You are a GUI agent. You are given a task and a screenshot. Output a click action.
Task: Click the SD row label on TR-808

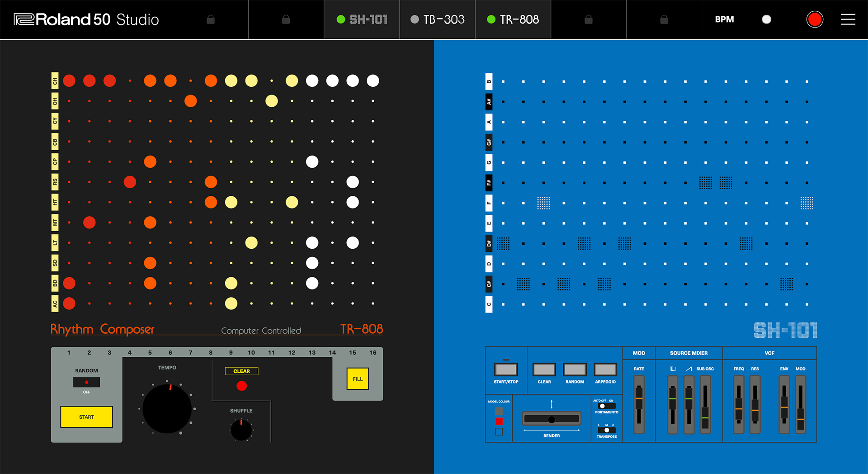pos(55,263)
